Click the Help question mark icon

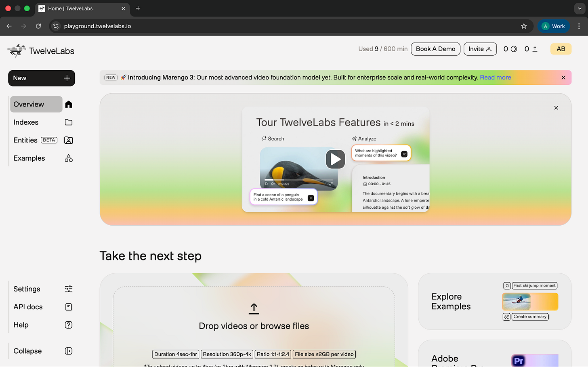click(69, 325)
